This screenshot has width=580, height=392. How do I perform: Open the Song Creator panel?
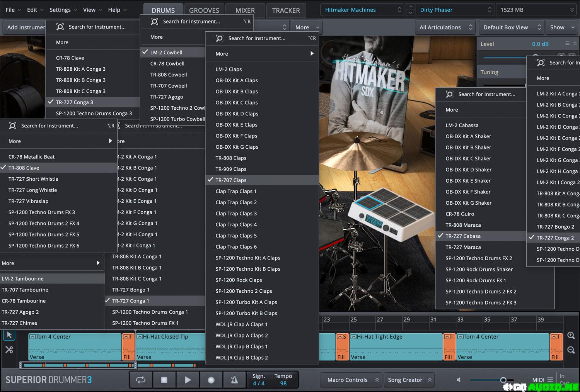(409, 380)
